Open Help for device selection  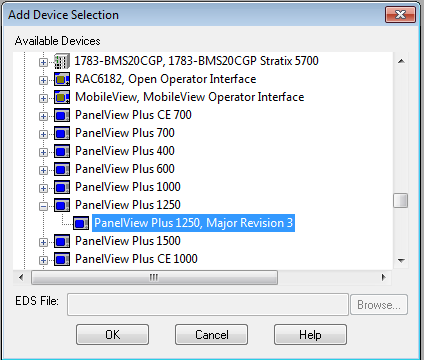point(310,334)
